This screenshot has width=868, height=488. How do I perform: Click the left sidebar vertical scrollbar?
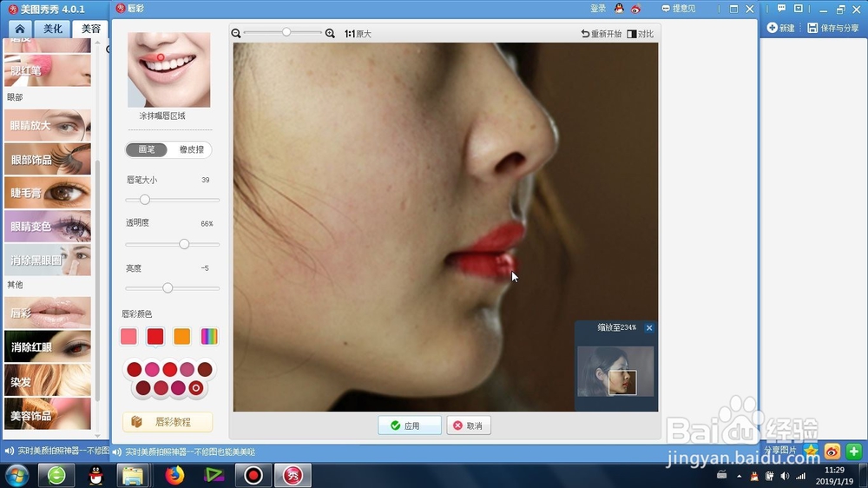coord(97,280)
